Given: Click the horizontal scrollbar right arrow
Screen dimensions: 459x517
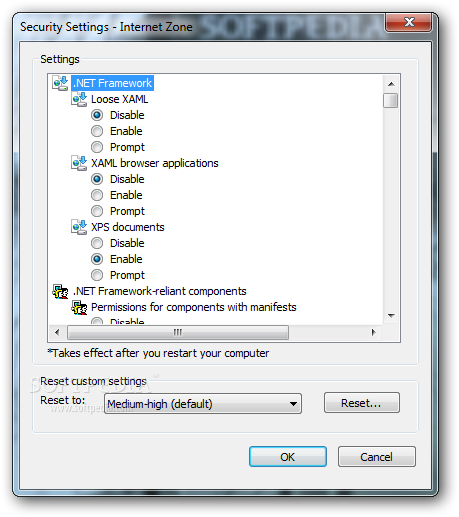Looking at the screenshot, I should tap(373, 332).
